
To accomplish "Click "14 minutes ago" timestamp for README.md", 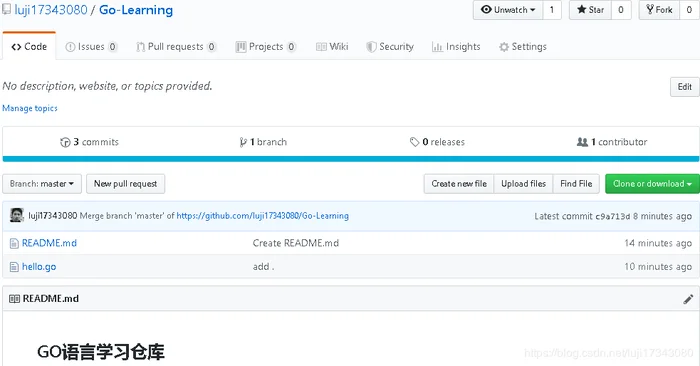I will [x=658, y=243].
